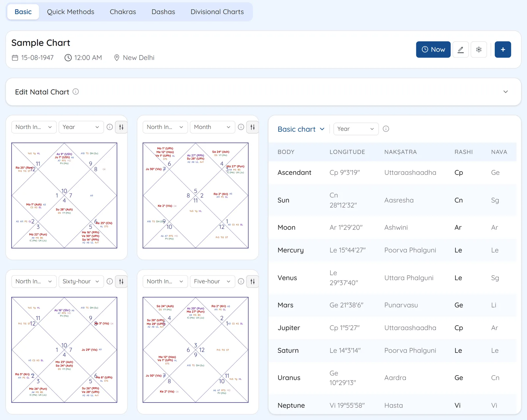Open the Basic chart dropdown
The width and height of the screenshot is (527, 420).
coord(301,129)
